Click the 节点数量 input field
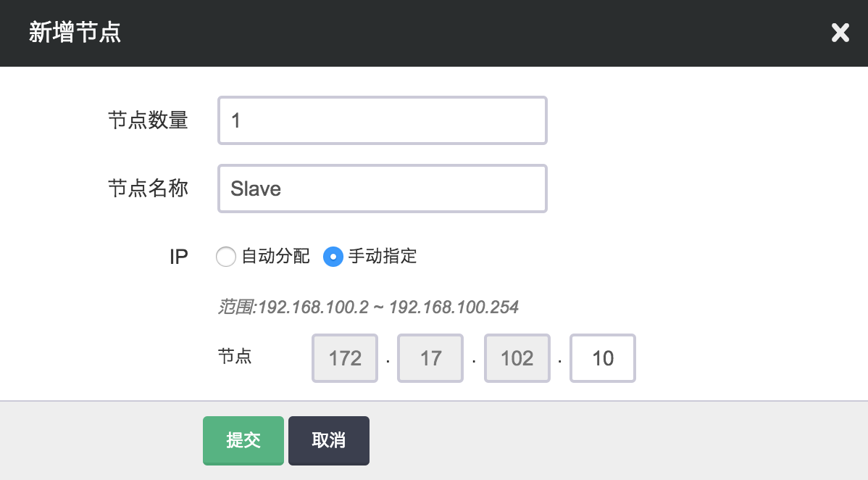 382,120
